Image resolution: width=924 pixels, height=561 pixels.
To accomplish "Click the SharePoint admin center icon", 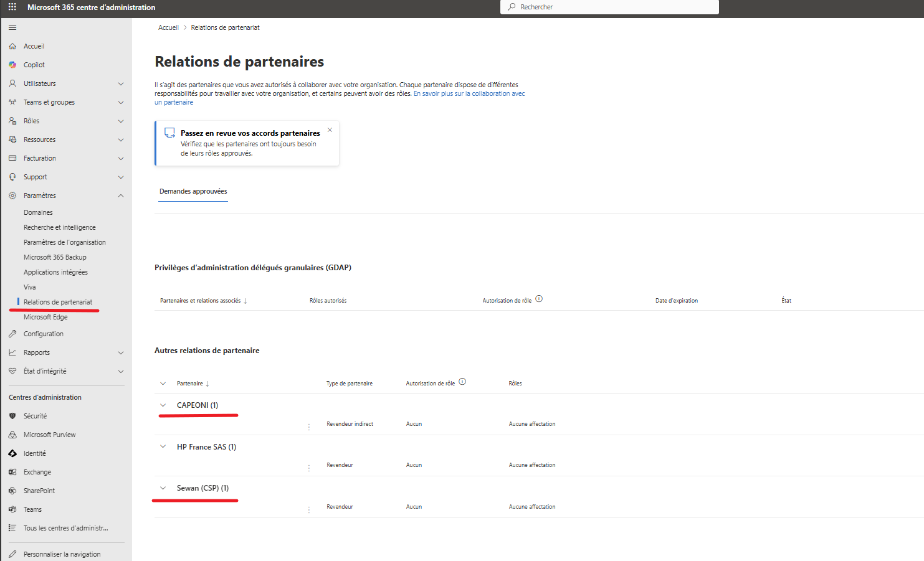I will 12,491.
